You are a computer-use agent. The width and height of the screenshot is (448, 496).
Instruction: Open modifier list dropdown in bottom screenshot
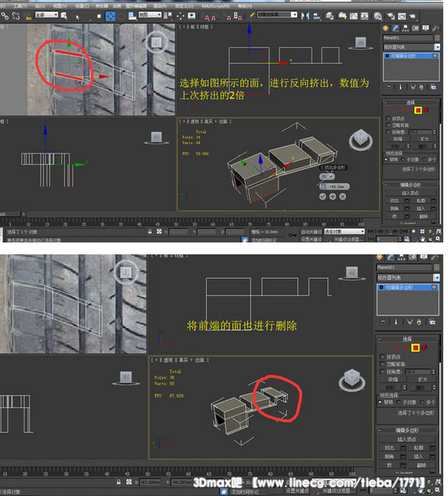[x=408, y=277]
